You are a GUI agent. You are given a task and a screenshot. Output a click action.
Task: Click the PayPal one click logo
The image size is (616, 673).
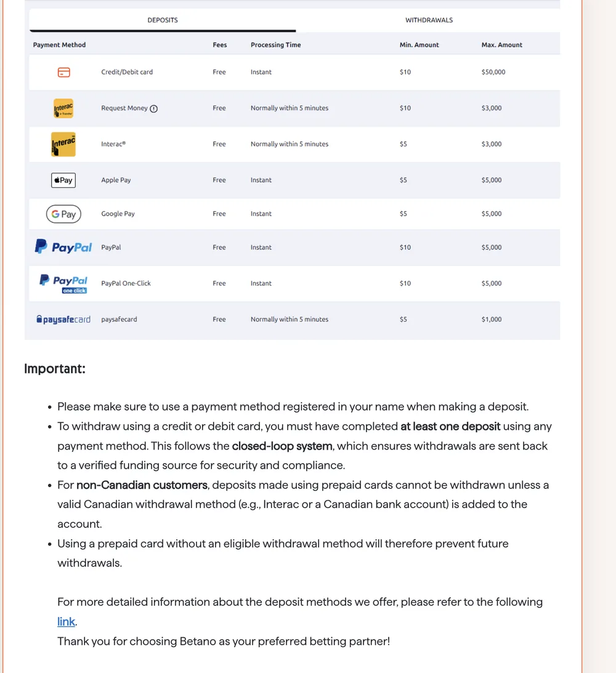pos(63,284)
